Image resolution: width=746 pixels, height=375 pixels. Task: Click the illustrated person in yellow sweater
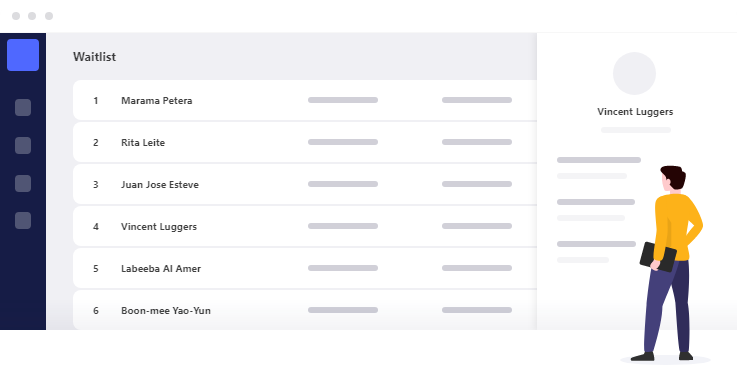coord(668,263)
